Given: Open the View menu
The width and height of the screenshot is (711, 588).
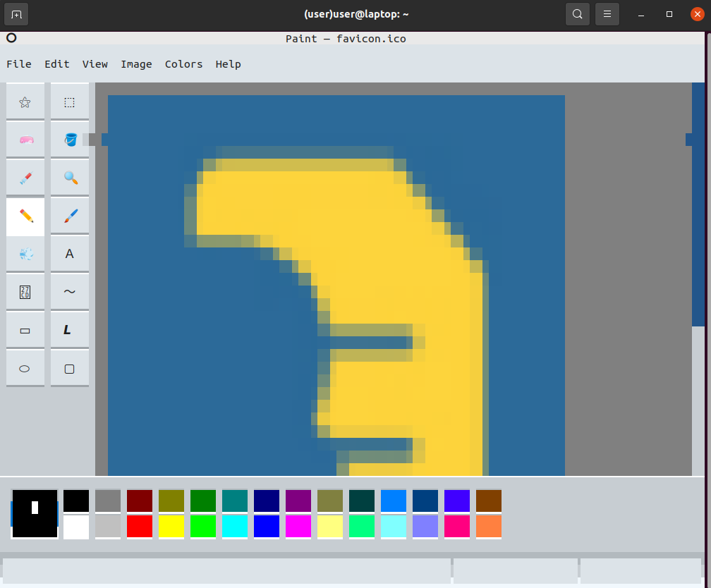Looking at the screenshot, I should coord(95,64).
